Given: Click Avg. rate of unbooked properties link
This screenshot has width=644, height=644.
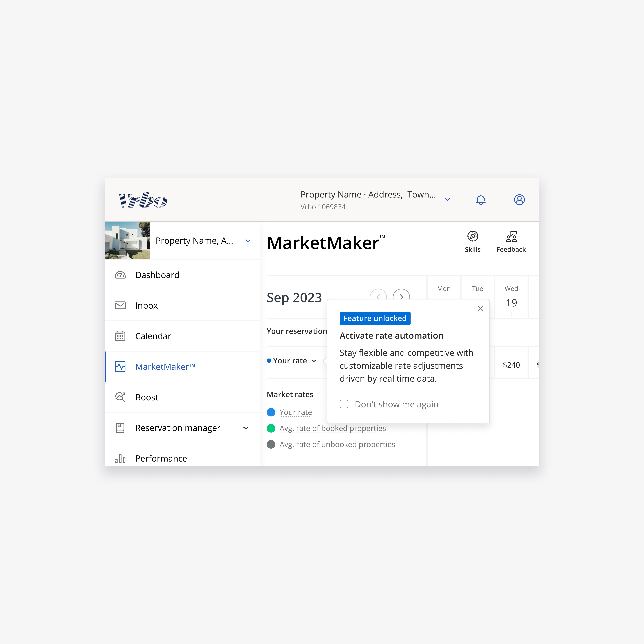Looking at the screenshot, I should tap(337, 444).
